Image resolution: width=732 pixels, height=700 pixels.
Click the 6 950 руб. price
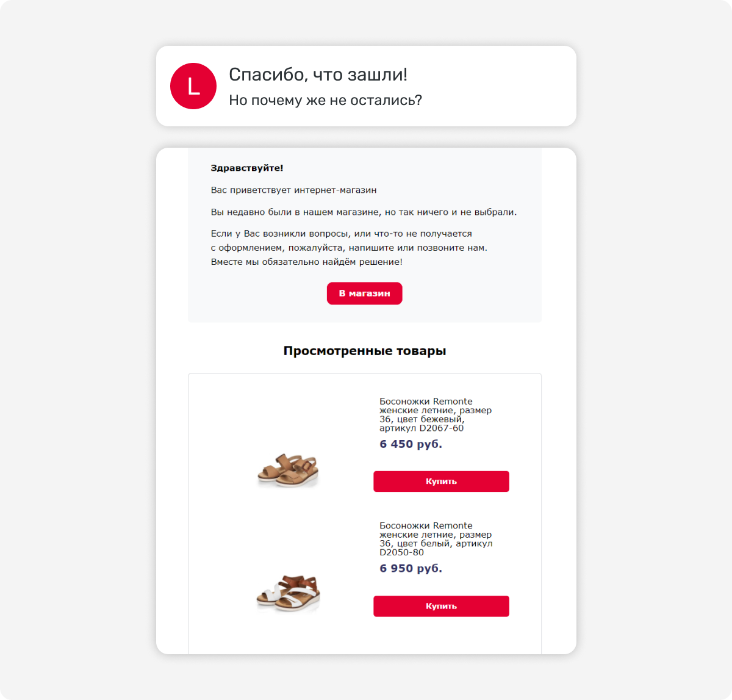coord(411,569)
